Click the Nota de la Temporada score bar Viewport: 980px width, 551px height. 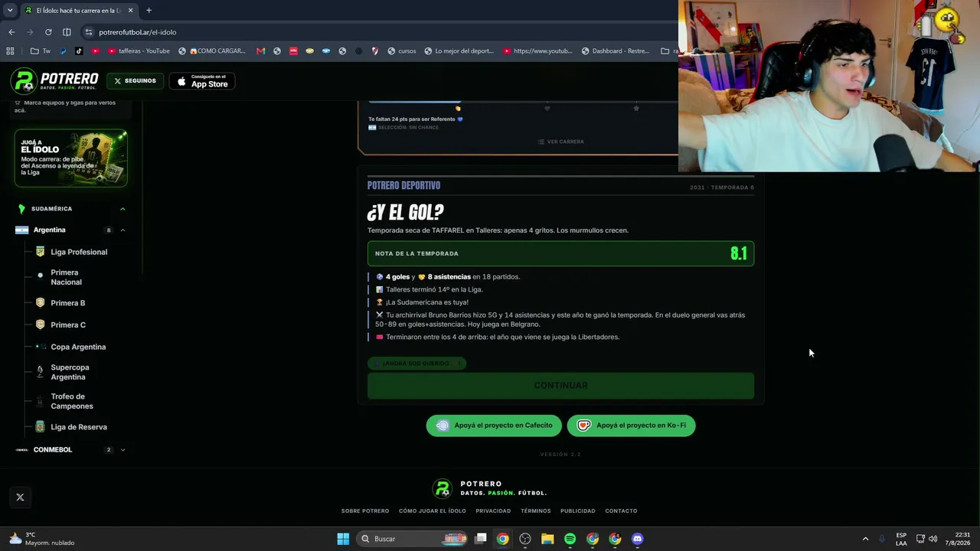pos(560,254)
